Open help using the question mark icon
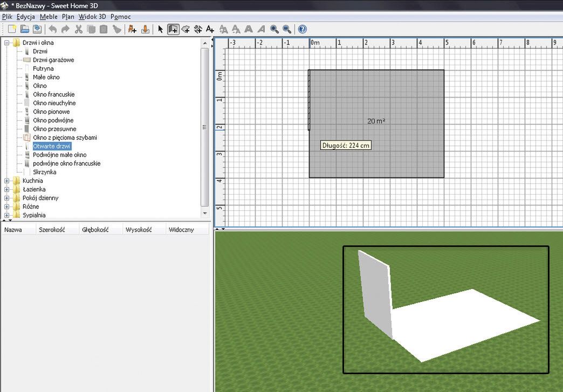 click(x=303, y=29)
